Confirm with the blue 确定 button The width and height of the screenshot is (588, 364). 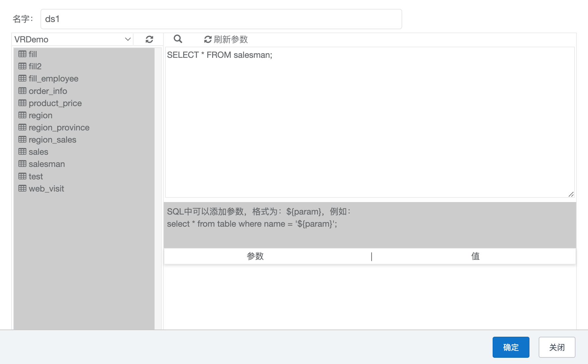pyautogui.click(x=511, y=347)
